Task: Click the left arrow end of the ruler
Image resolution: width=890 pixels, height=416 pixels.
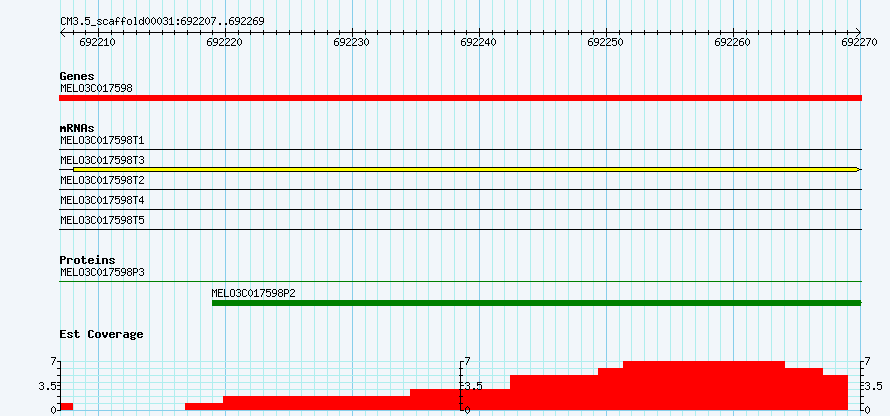Action: point(63,32)
